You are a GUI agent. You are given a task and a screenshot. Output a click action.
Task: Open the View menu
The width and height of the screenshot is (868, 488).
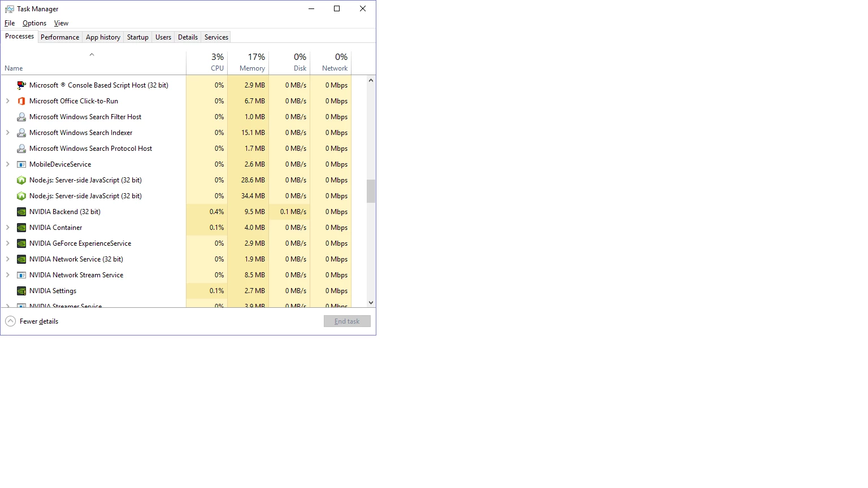point(61,23)
